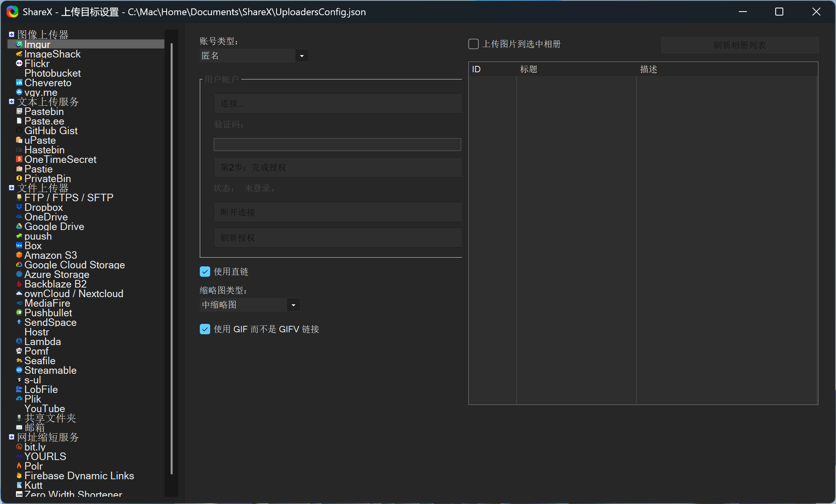This screenshot has height=504, width=836.
Task: Open the 账号类型 dropdown showing 匿名
Action: coord(254,56)
